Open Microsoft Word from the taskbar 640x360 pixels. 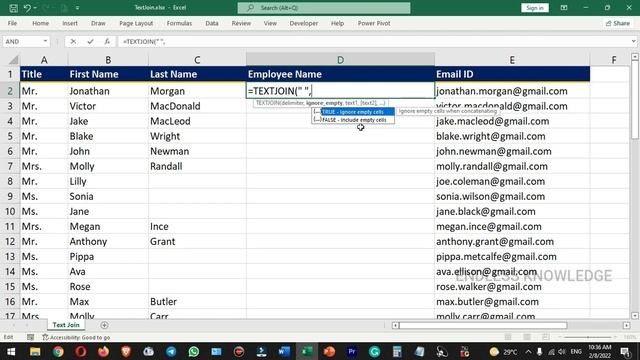point(284,351)
